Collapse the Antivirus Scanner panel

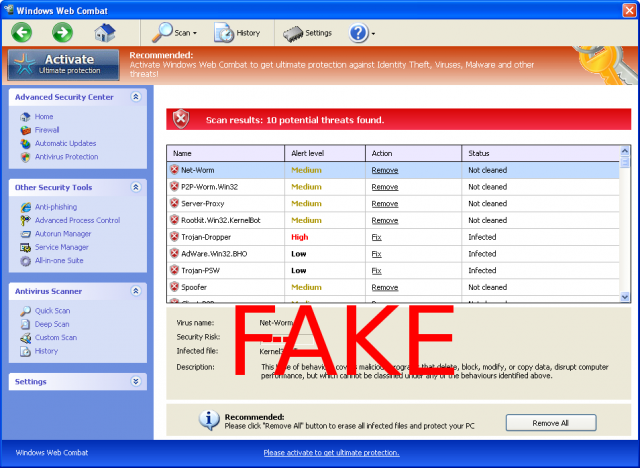136,291
